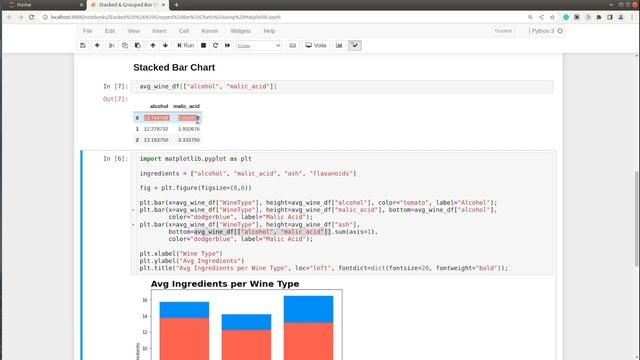Open the Insert menu
640x360 pixels.
pos(159,31)
